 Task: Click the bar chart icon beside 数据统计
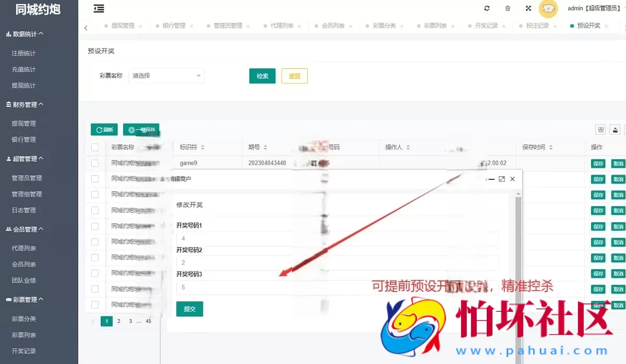[x=7, y=35]
